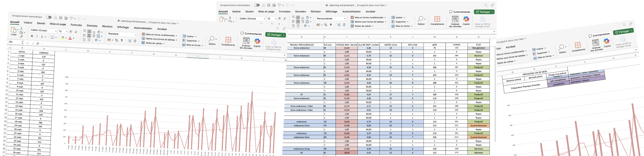Viewport: 644px width, 156px height.
Task: Click the Compléments icon in right window
Action: 578,45
